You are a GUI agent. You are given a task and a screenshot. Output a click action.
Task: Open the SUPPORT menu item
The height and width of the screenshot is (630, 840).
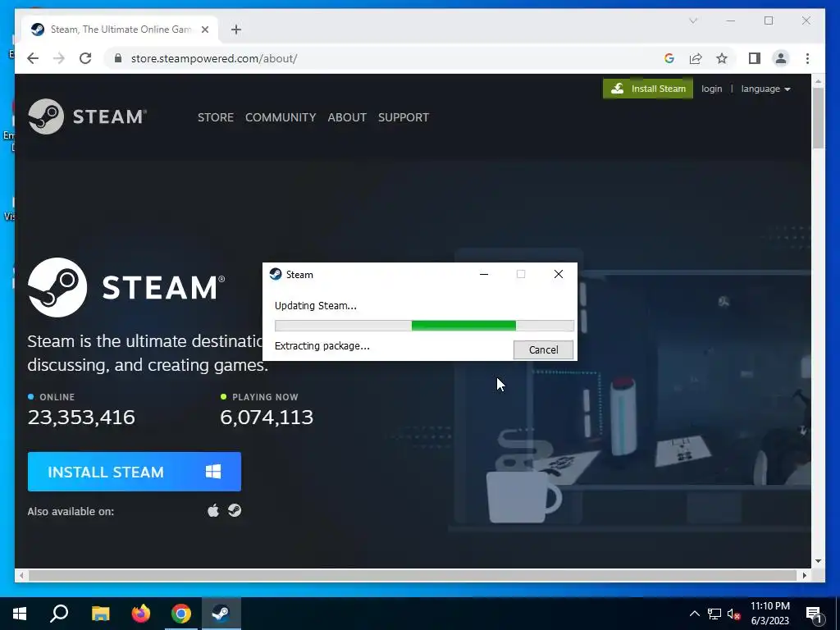404,117
